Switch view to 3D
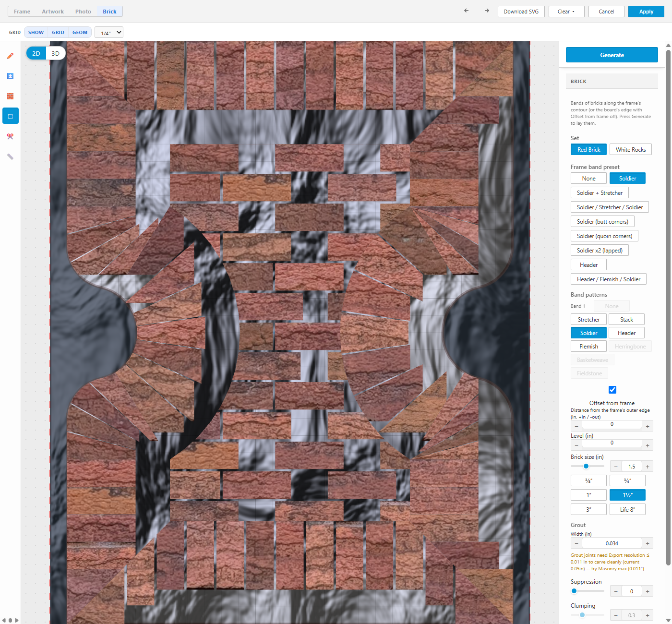Viewport: 672px width, 624px height. pos(56,53)
